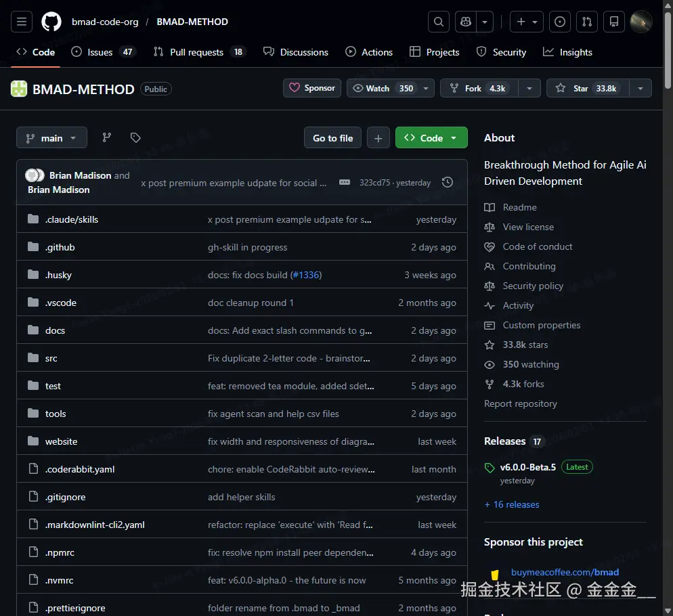Switch to the Projects tab
Screen dimensions: 673x616
pyautogui.click(x=435, y=52)
